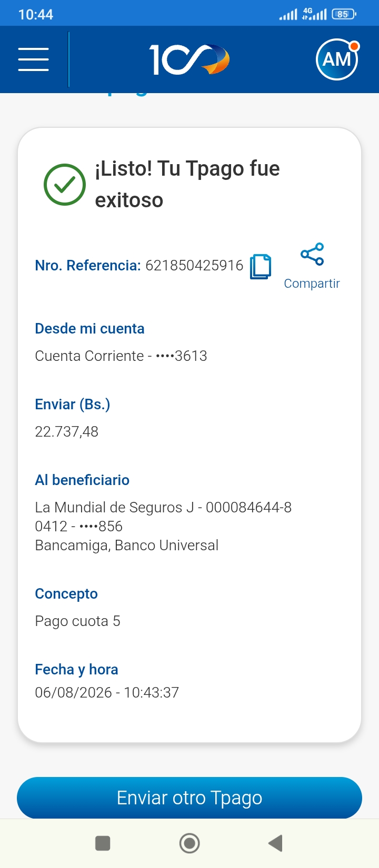The height and width of the screenshot is (868, 379).
Task: Copy the reference number with the copy icon
Action: coord(261,266)
